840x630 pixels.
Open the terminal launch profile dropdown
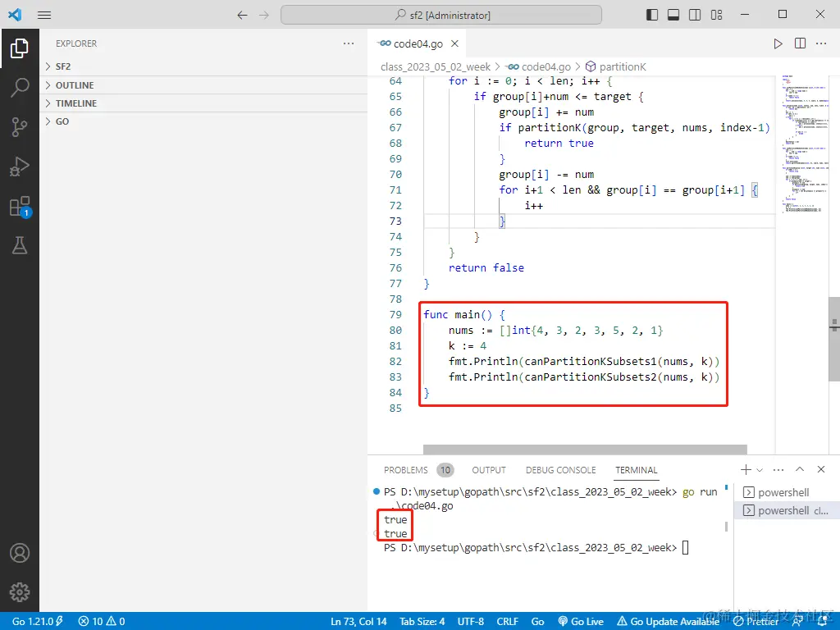point(760,470)
